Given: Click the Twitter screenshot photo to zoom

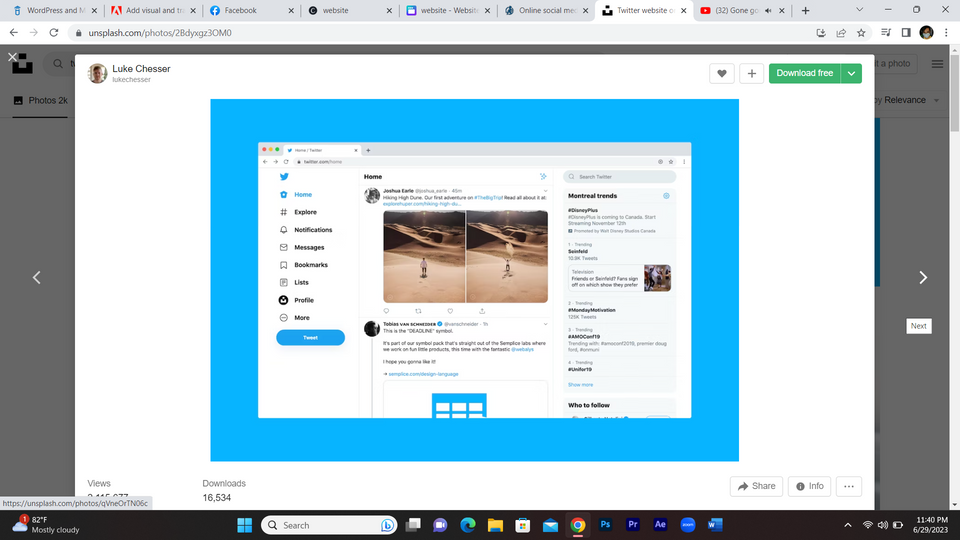Looking at the screenshot, I should pyautogui.click(x=474, y=280).
